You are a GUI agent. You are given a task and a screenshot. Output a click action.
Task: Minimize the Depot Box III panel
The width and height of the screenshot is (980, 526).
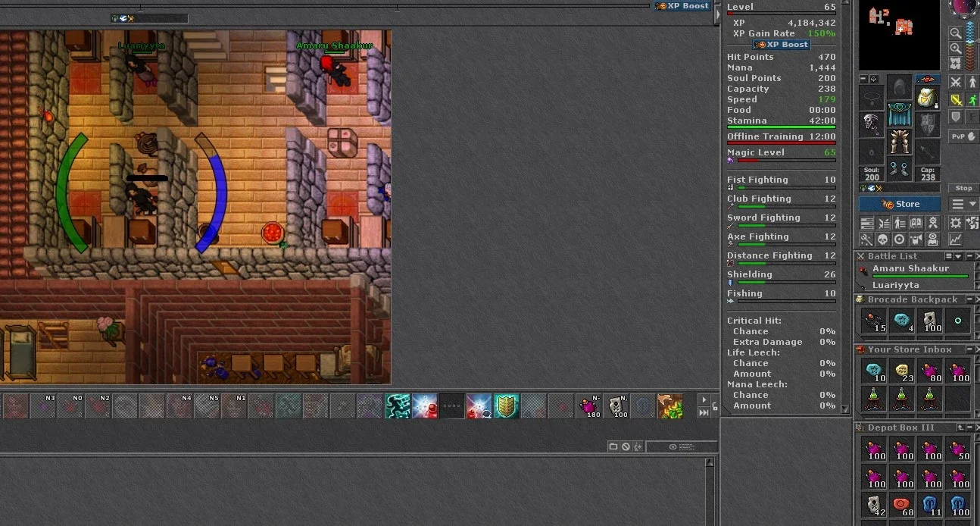click(x=969, y=427)
